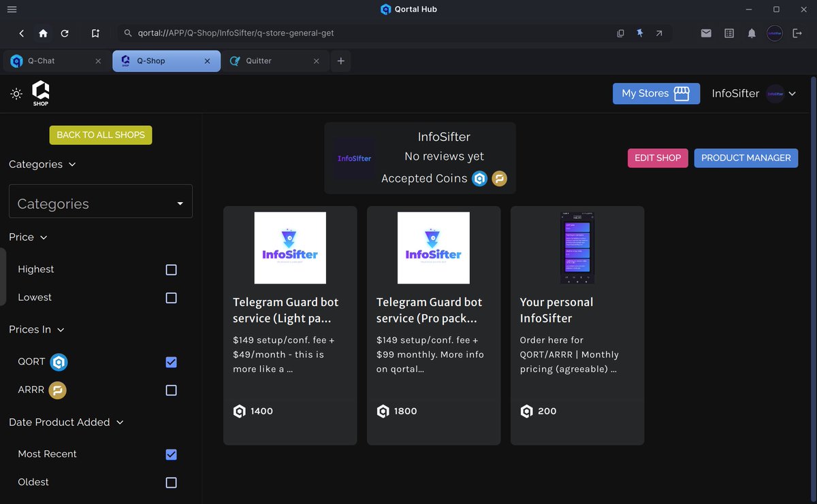The height and width of the screenshot is (504, 817).
Task: Click the logout icon
Action: click(797, 33)
